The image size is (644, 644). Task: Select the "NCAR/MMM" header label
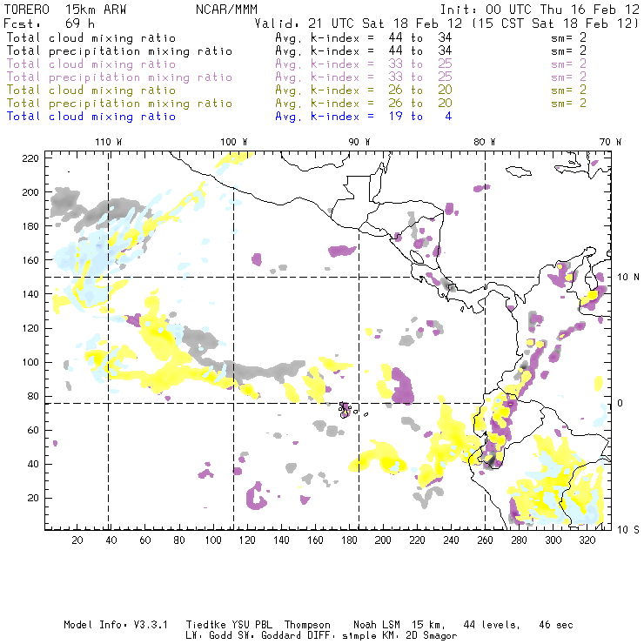(x=226, y=9)
